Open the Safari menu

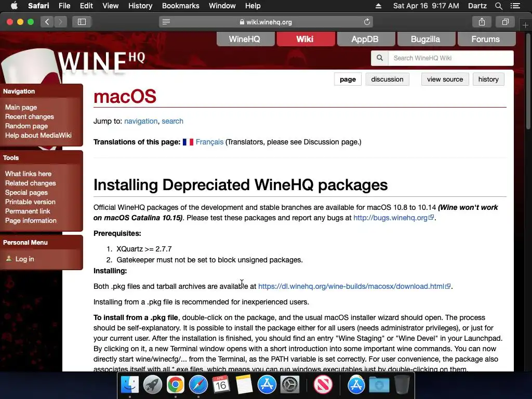(38, 6)
